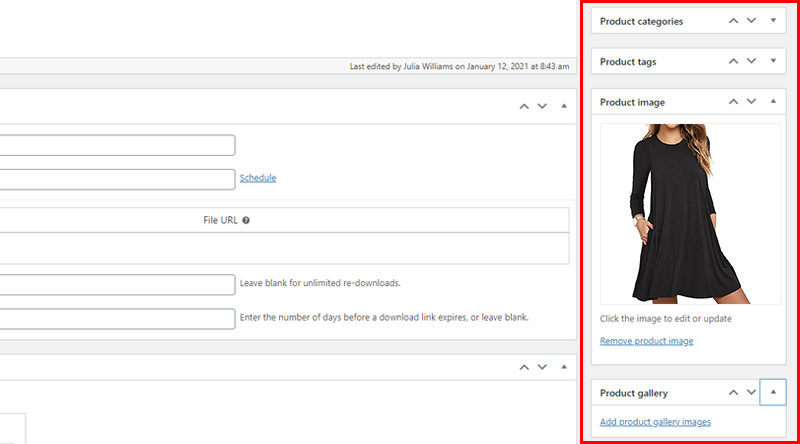Click the download expiry days field

117,319
